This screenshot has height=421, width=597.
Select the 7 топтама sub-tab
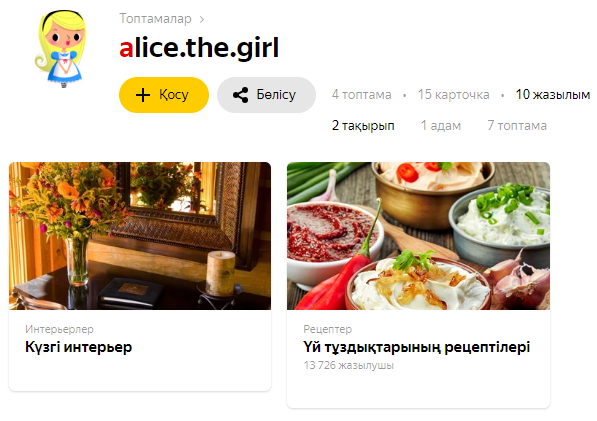pyautogui.click(x=517, y=125)
